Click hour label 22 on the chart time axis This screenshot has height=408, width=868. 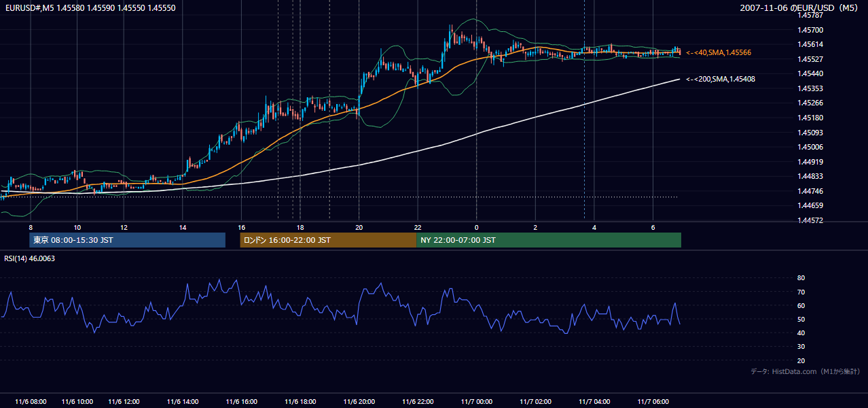(418, 227)
